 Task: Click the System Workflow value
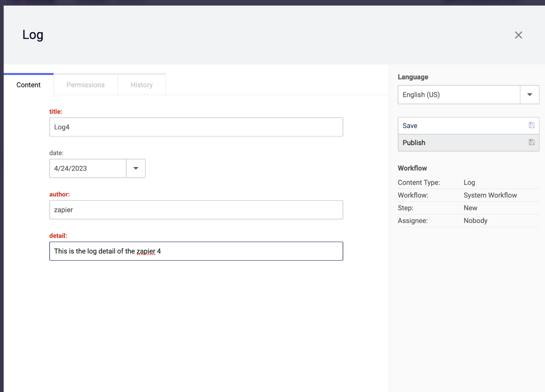[490, 195]
